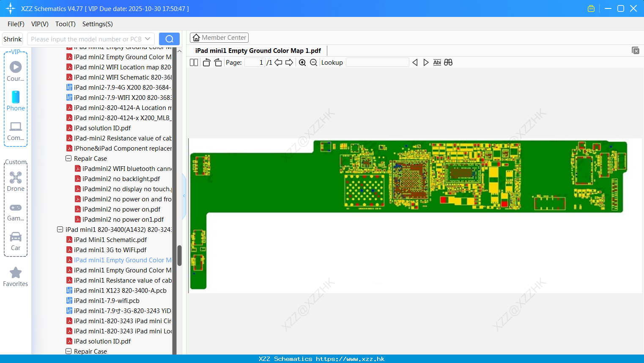The height and width of the screenshot is (363, 644).
Task: Open iPad mini2 WIFI Location map file
Action: (119, 67)
